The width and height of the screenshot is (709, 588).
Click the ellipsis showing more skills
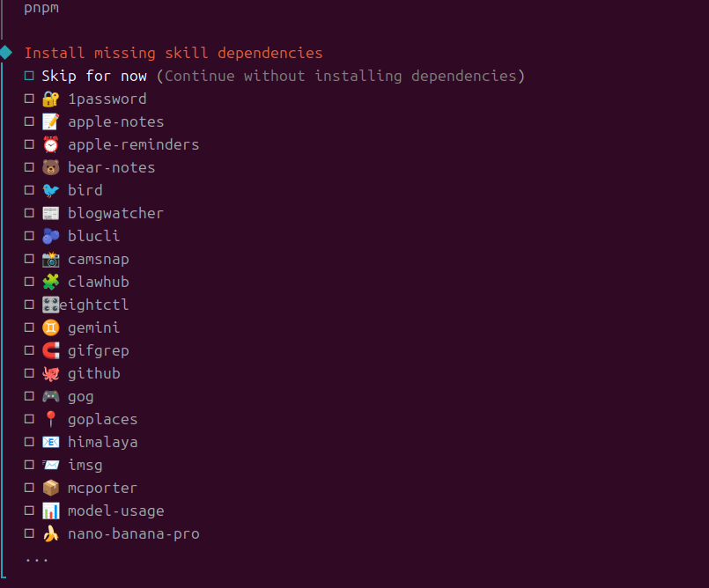[x=37, y=557]
